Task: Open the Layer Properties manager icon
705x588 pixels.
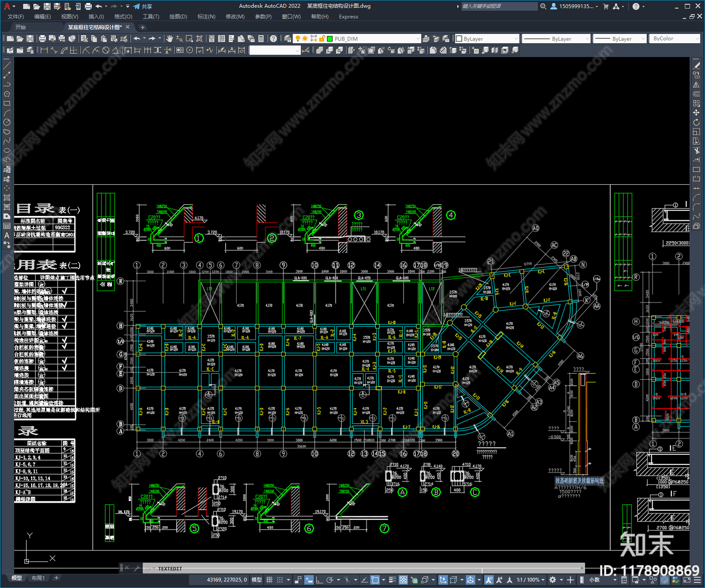Action: point(288,39)
